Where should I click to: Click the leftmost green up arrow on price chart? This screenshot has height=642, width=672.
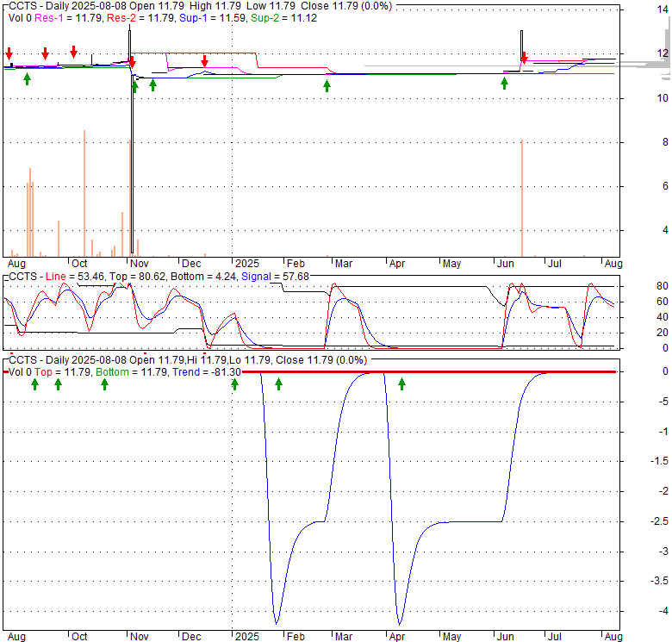27,79
